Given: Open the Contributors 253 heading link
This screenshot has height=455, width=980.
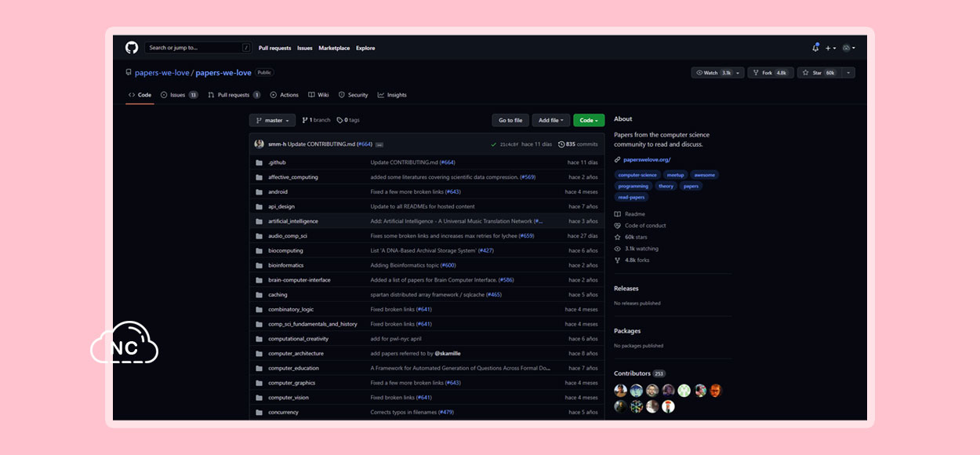Looking at the screenshot, I should click(x=639, y=373).
